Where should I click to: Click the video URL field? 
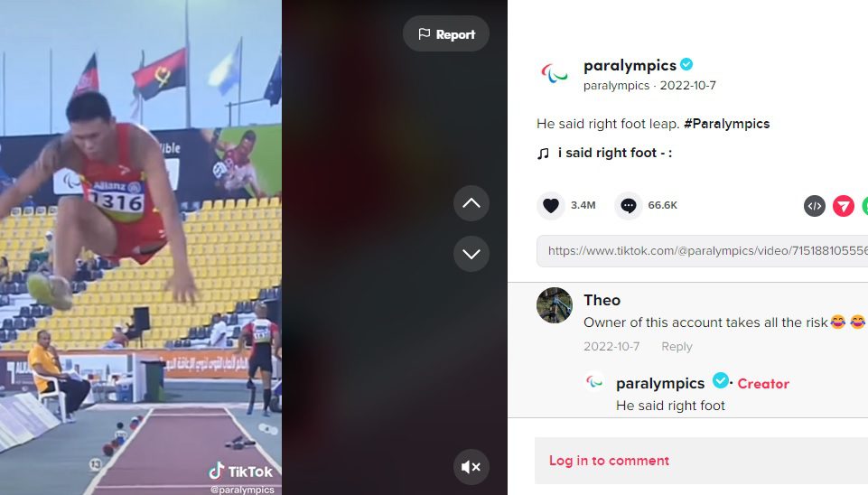tap(702, 251)
